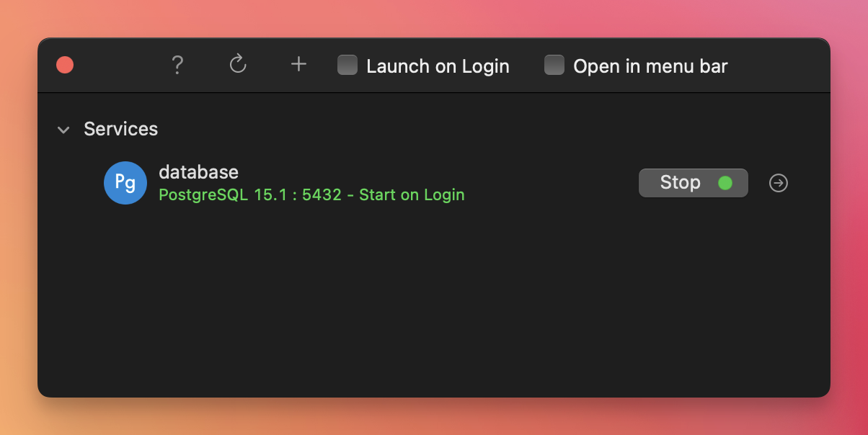Click empty toolbar space beside close button
The height and width of the screenshot is (435, 868).
click(x=115, y=66)
